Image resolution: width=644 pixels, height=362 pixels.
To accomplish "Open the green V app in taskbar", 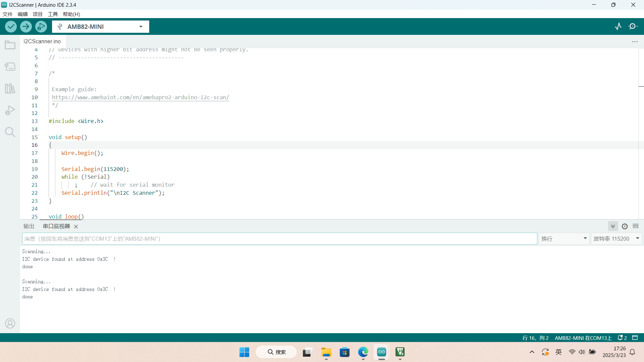I will pos(400,352).
